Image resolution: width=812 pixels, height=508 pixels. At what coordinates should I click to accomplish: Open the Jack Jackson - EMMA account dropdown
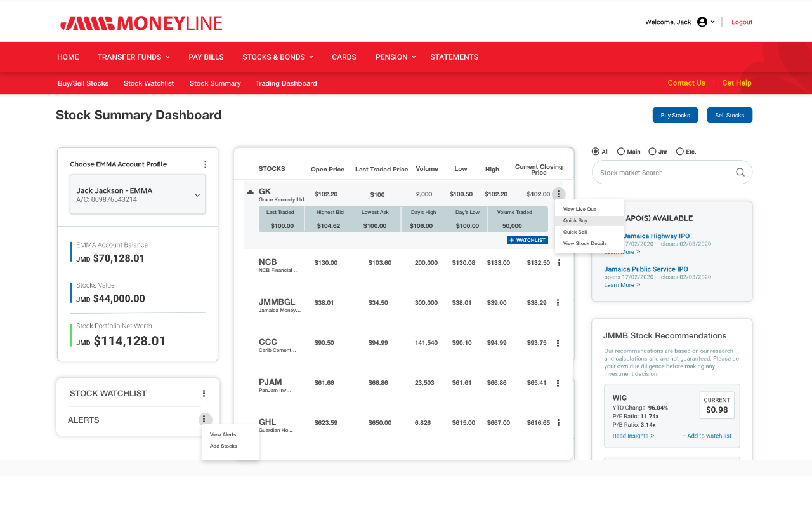click(138, 194)
